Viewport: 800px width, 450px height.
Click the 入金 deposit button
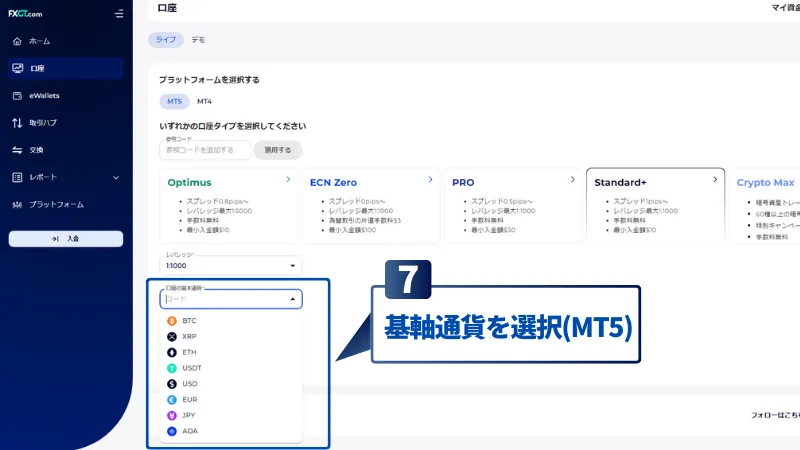pyautogui.click(x=66, y=239)
